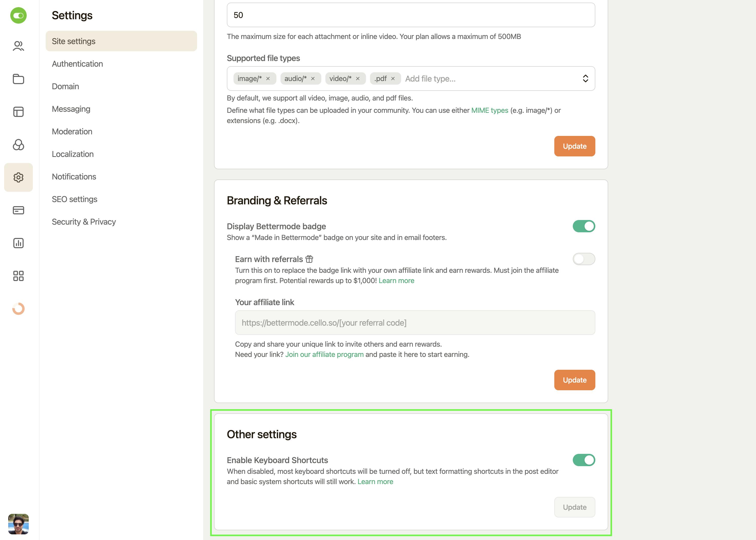
Task: Remove the .pdf file type tag
Action: [393, 79]
